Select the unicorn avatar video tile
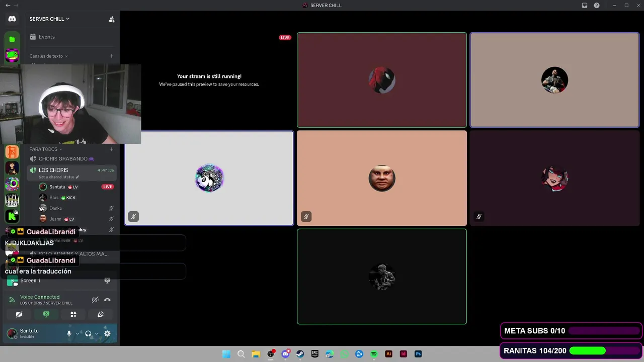Viewport: 644px width, 362px height. (209, 178)
